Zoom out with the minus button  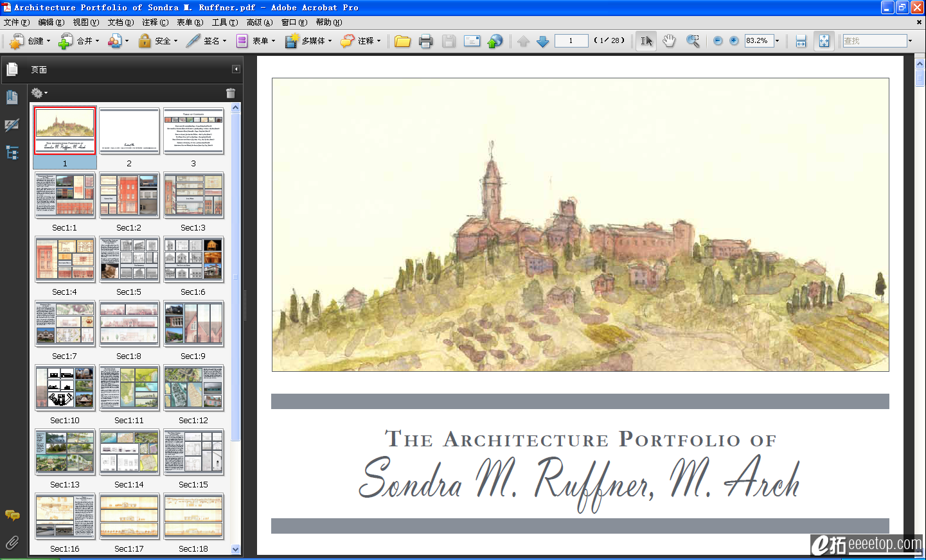[x=718, y=40]
